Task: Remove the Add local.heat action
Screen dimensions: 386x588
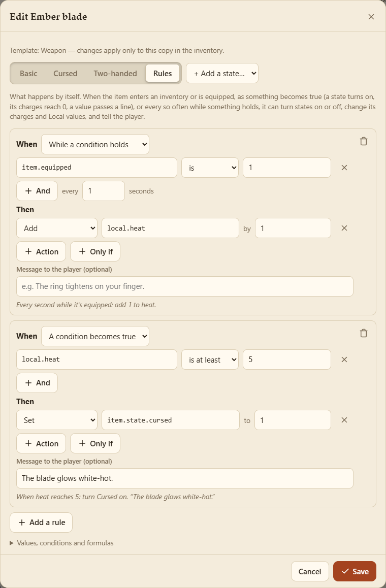Action: [x=344, y=228]
